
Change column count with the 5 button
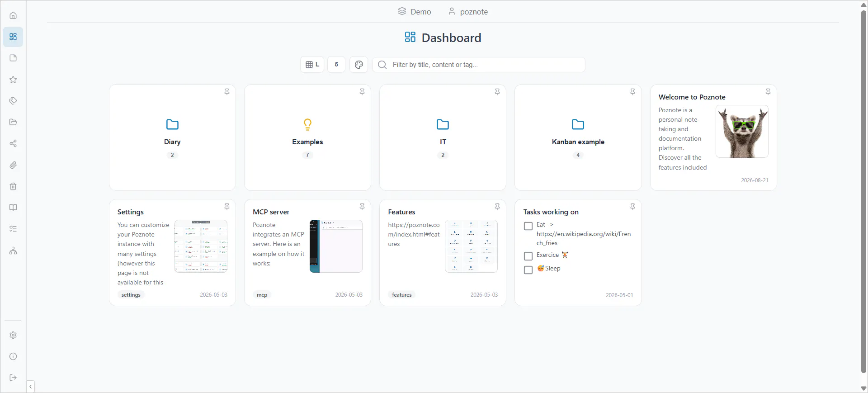click(x=336, y=65)
